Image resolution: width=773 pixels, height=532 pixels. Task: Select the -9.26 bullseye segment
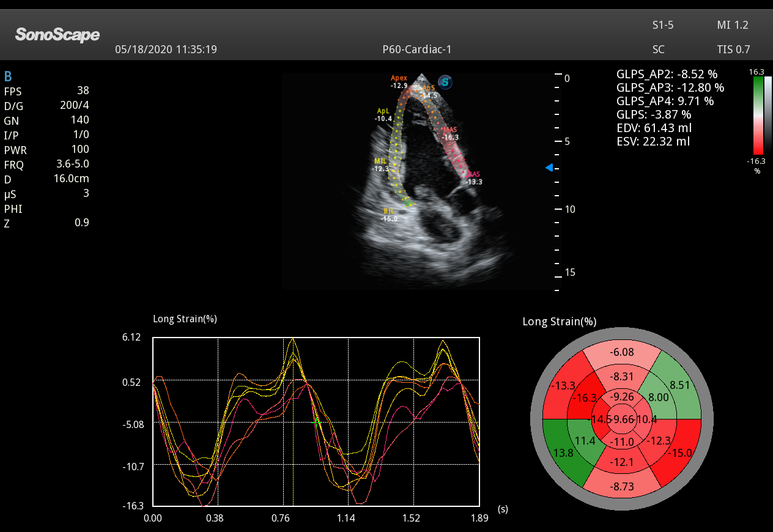622,396
